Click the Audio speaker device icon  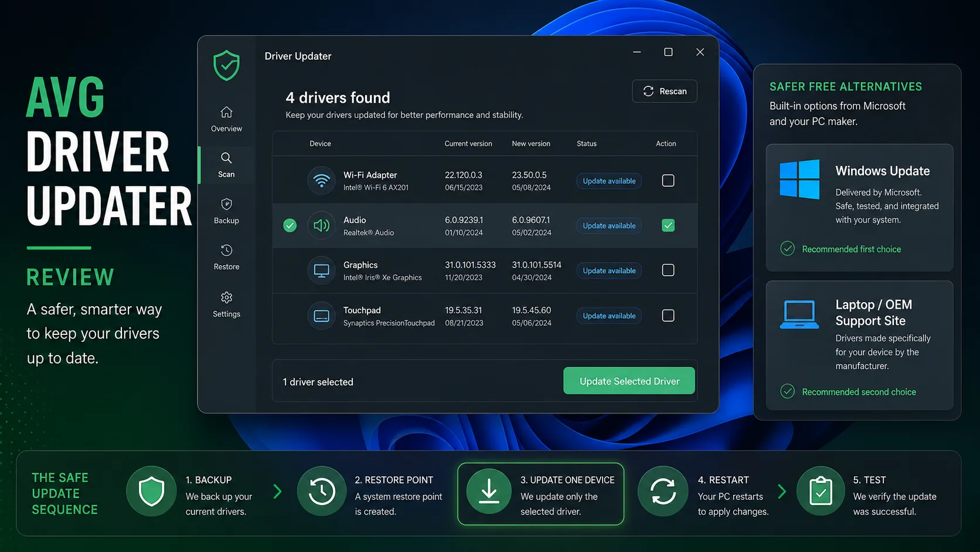[x=321, y=225]
